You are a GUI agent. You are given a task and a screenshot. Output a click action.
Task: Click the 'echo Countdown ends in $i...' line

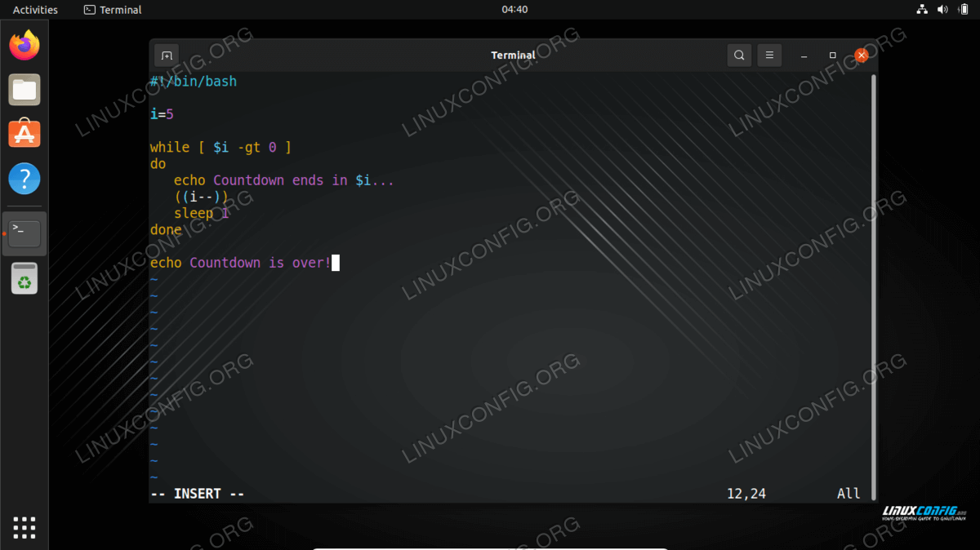pos(284,180)
